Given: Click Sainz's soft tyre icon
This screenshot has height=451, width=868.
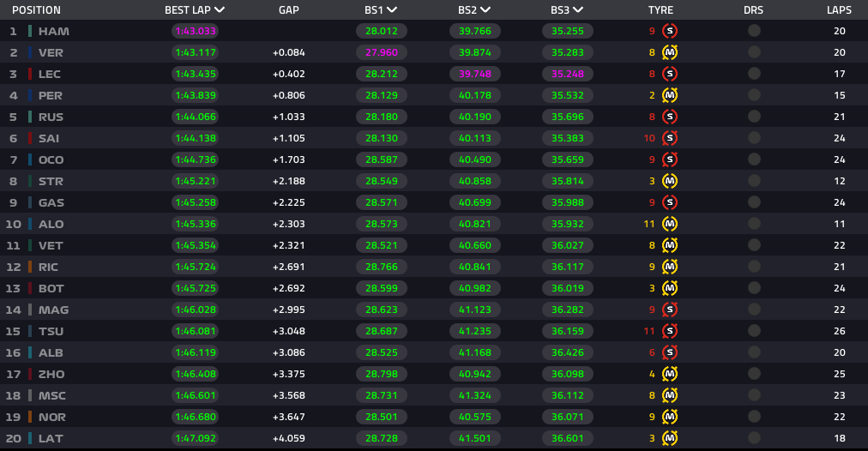Looking at the screenshot, I should coord(670,138).
